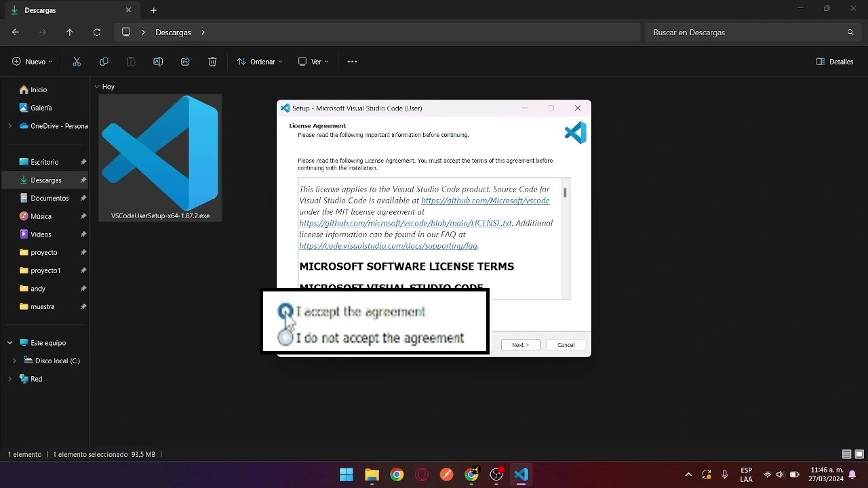Open the three-dots more options menu
The height and width of the screenshot is (488, 868).
[x=352, y=62]
